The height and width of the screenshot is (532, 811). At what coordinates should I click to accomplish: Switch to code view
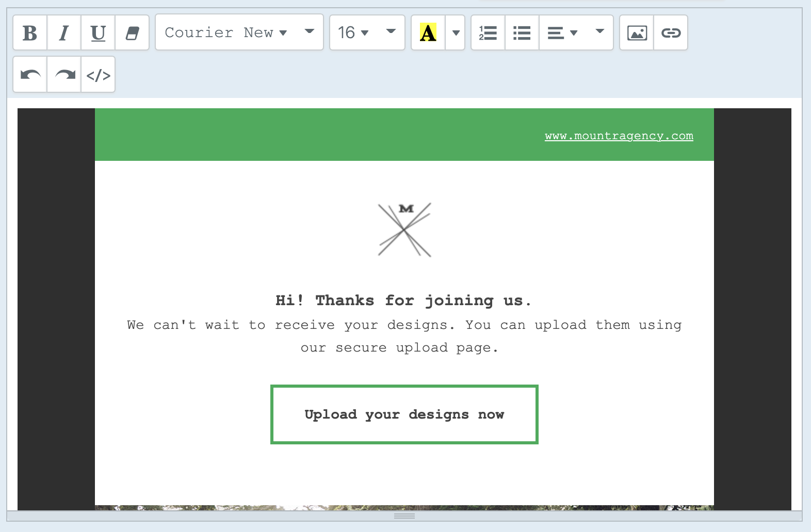(x=98, y=75)
